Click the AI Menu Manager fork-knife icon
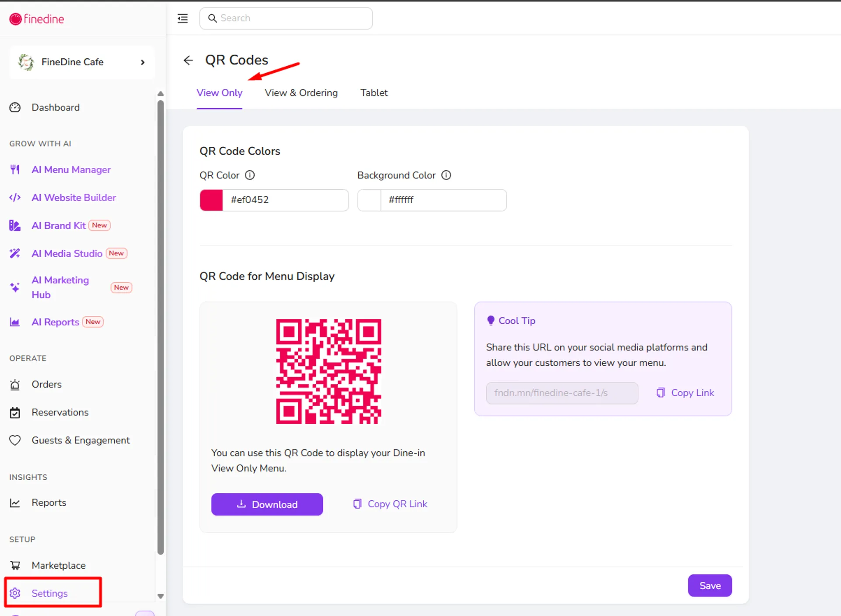Viewport: 841px width, 616px height. pos(15,170)
